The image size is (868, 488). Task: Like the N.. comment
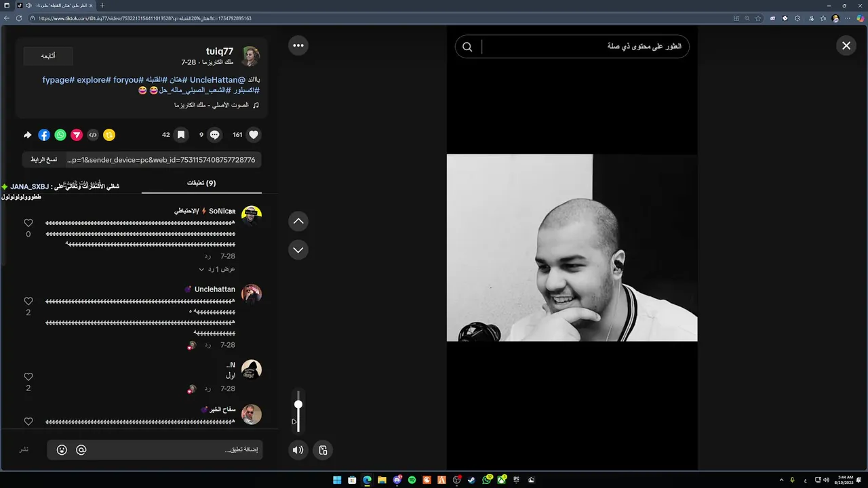coord(28,377)
